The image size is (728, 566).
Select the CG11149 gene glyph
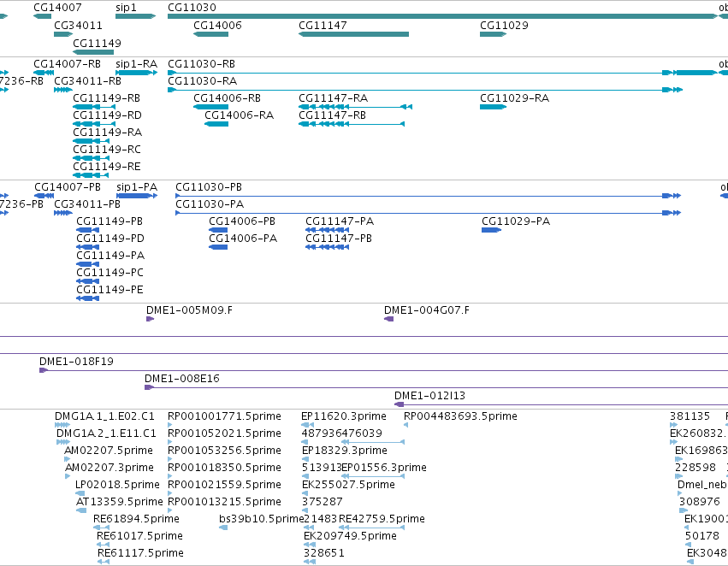93,51
